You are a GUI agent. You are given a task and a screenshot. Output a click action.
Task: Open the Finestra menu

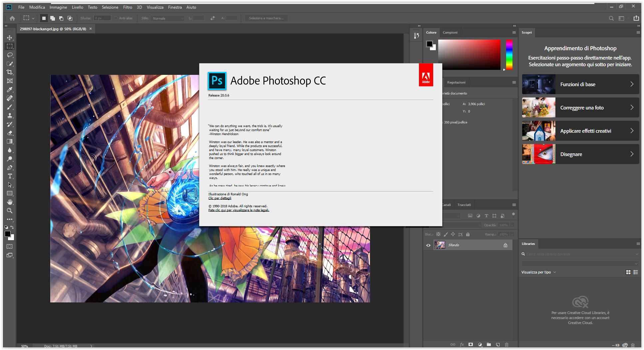coord(175,7)
